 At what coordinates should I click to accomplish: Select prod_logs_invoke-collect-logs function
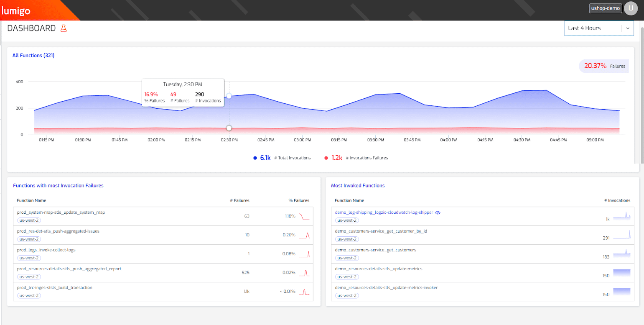click(46, 250)
